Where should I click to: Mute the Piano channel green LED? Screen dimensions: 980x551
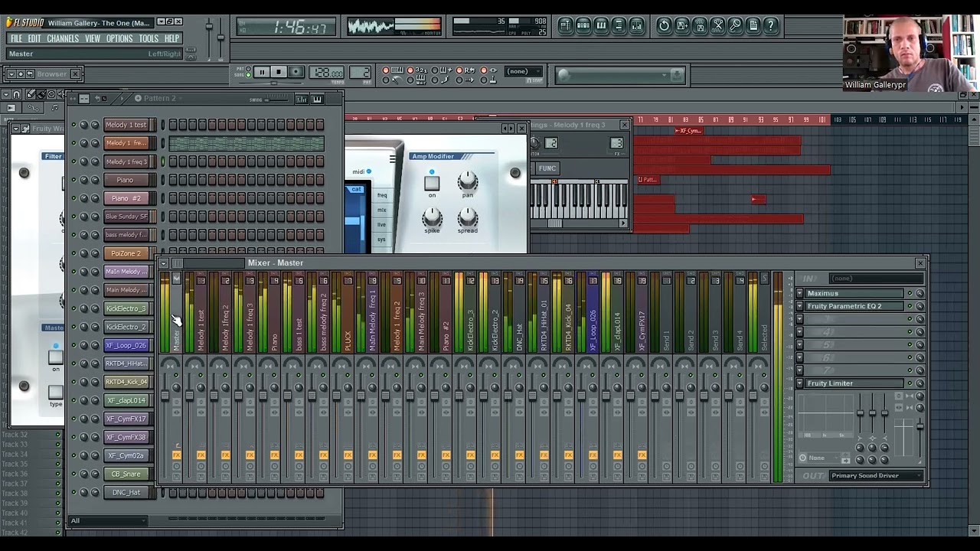[x=74, y=180]
